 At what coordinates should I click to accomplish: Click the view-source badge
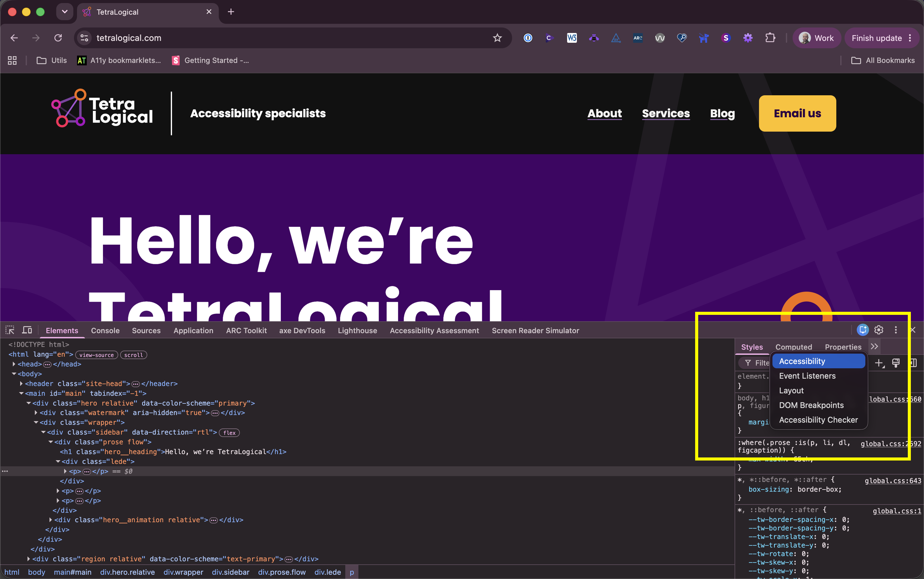97,355
